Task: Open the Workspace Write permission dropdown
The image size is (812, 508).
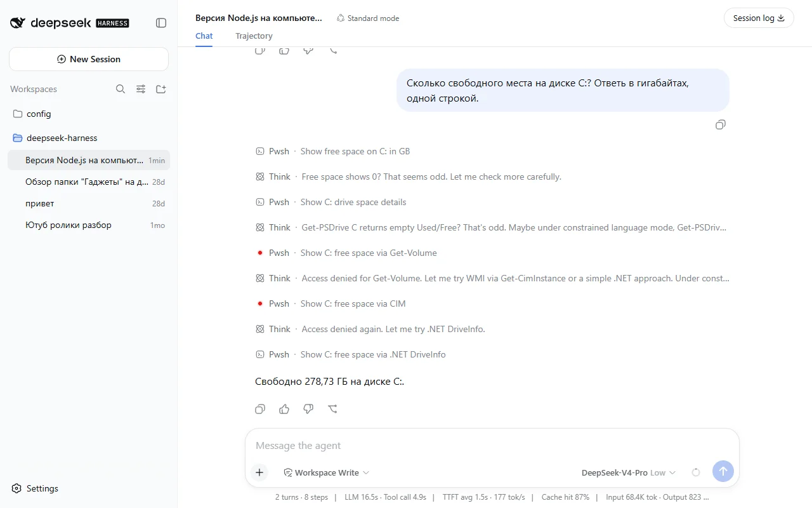Action: (x=326, y=472)
